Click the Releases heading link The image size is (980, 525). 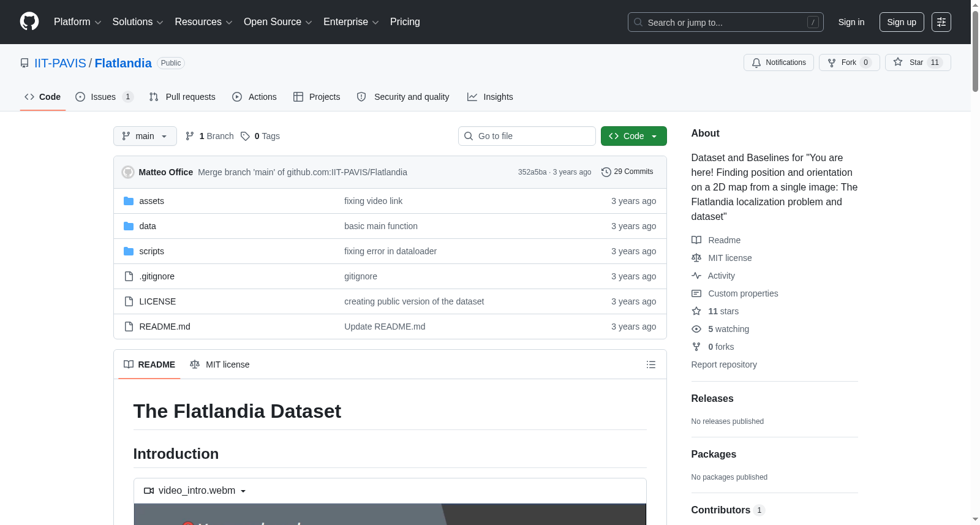pyautogui.click(x=712, y=398)
